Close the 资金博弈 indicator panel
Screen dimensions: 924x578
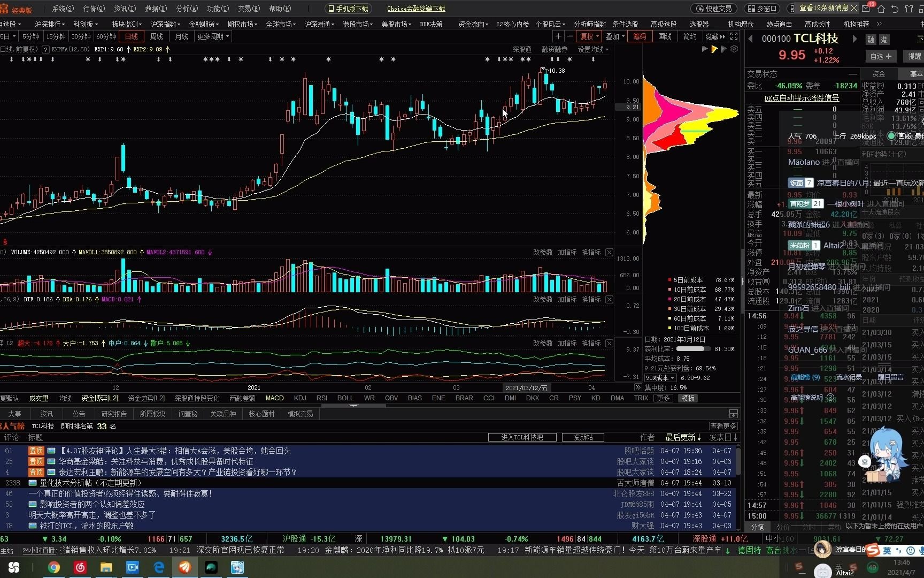click(x=609, y=343)
